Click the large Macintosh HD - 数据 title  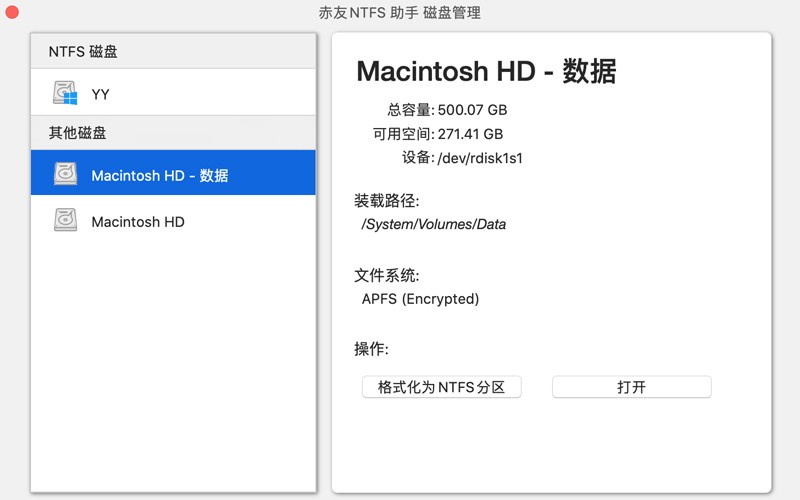coord(486,71)
